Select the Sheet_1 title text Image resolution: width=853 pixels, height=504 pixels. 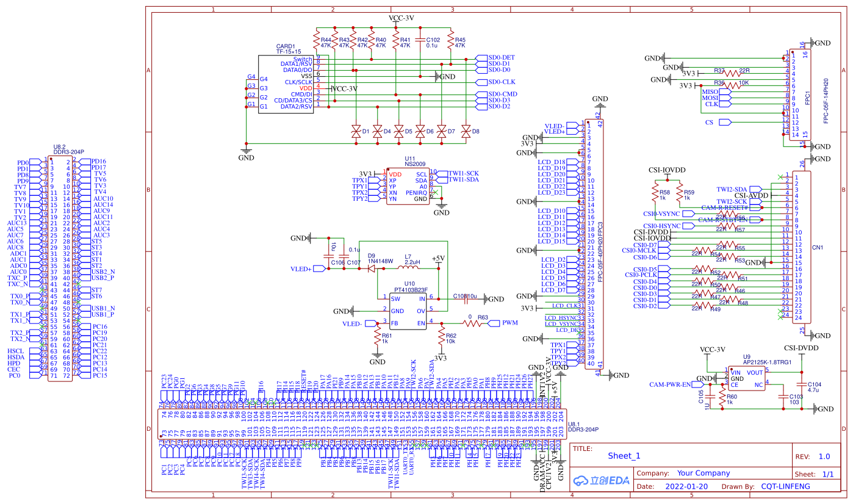click(624, 456)
